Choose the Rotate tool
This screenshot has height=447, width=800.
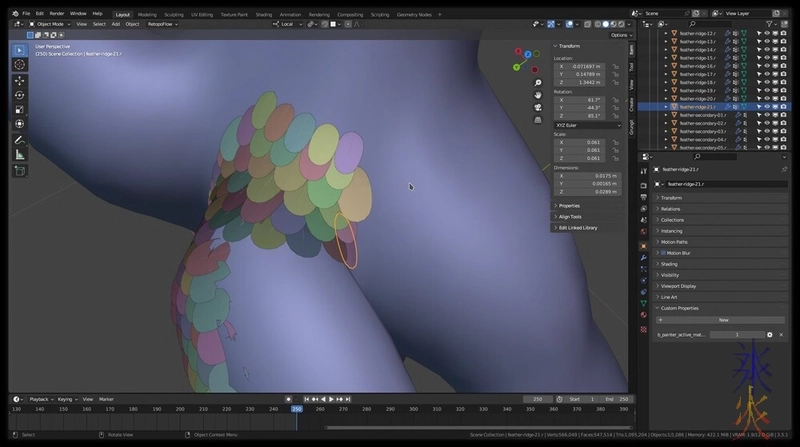pos(19,95)
